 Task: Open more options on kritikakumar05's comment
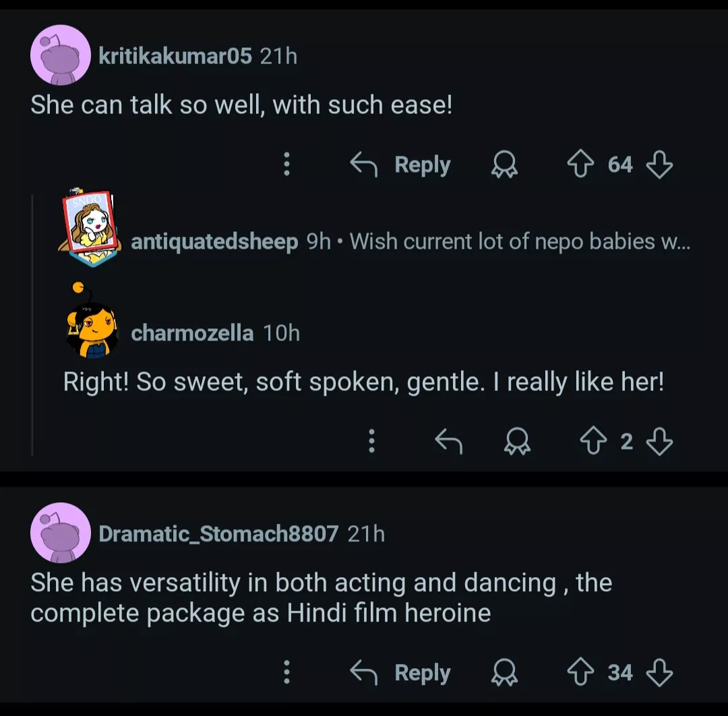tap(286, 165)
